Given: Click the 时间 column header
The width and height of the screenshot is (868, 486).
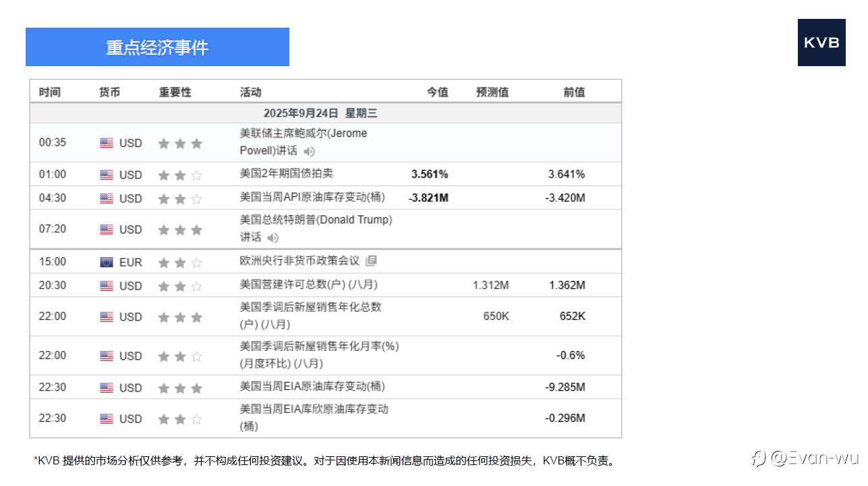Looking at the screenshot, I should (x=50, y=92).
